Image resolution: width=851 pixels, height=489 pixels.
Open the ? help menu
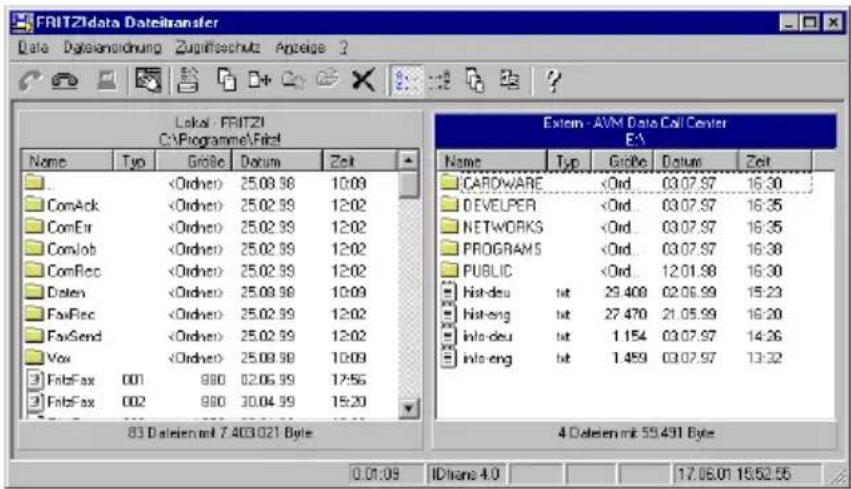point(344,48)
